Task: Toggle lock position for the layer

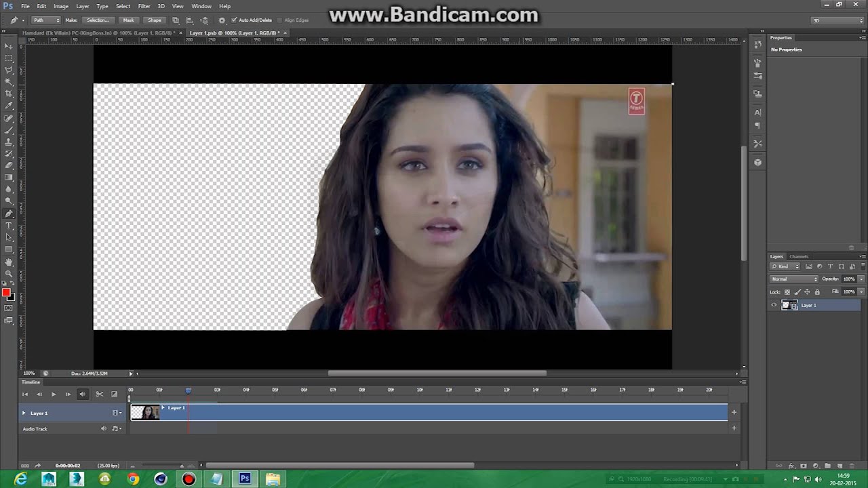Action: point(807,292)
